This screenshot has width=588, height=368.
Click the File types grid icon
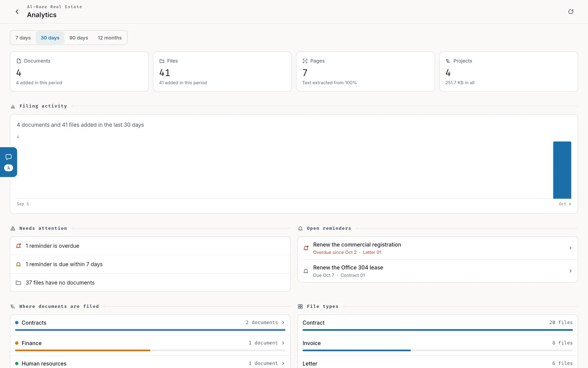[300, 306]
